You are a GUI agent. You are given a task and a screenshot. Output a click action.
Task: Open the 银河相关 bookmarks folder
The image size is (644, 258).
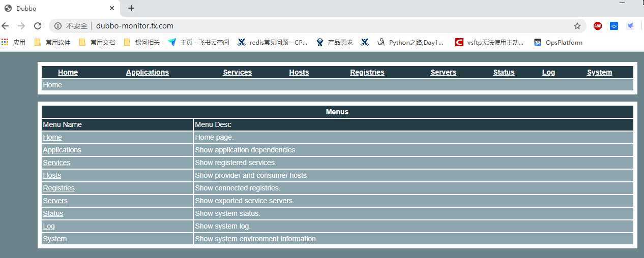[142, 43]
